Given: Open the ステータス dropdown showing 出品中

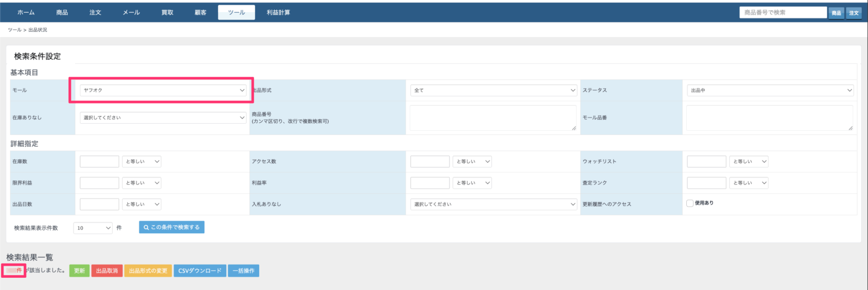Looking at the screenshot, I should (770, 90).
